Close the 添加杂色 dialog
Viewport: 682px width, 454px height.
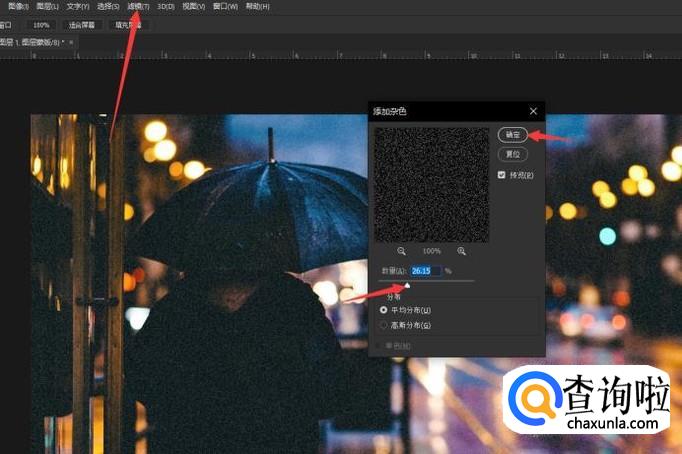tap(533, 111)
